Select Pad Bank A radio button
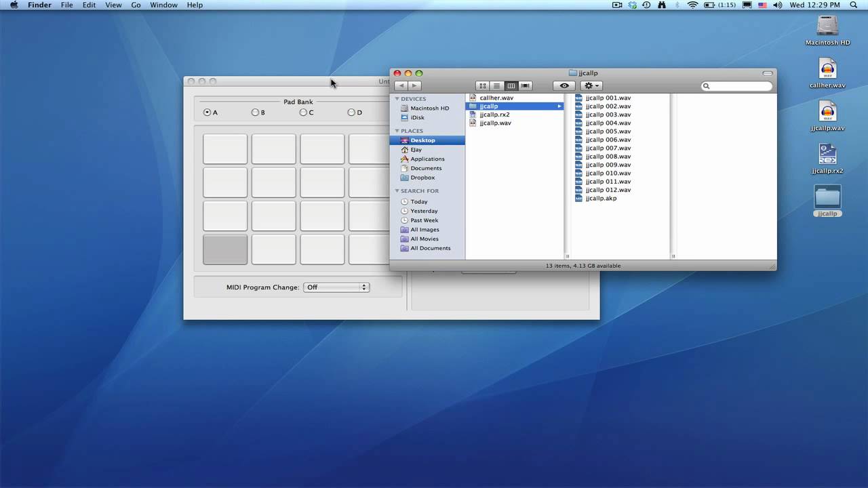 tap(208, 113)
